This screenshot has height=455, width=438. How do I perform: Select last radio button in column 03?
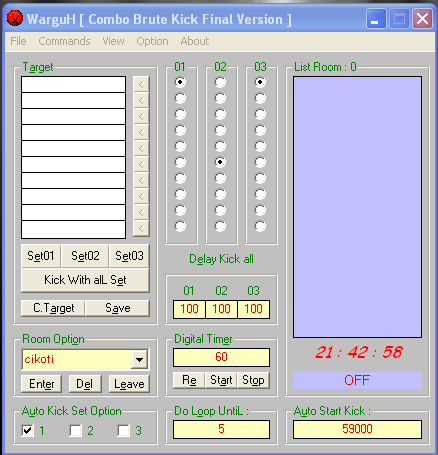pos(260,226)
